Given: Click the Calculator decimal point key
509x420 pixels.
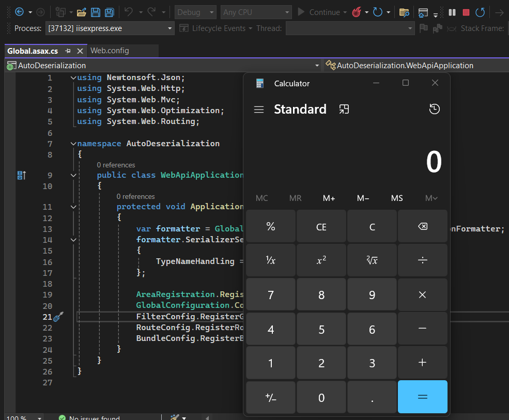Looking at the screenshot, I should tap(372, 397).
